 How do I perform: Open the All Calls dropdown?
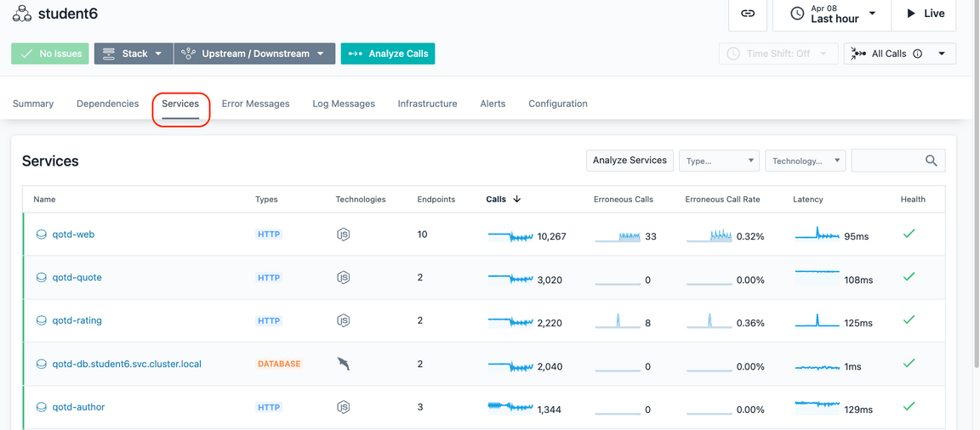[x=899, y=54]
